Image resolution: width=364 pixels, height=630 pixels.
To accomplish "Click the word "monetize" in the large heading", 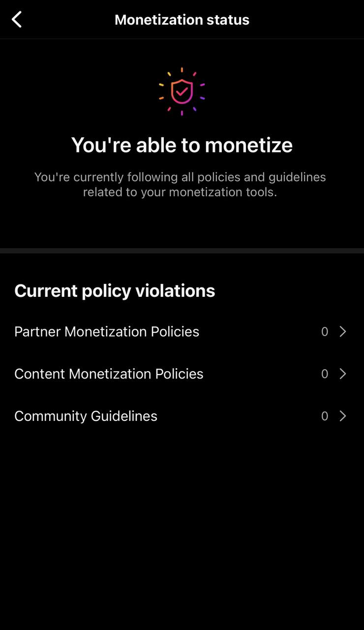I will click(x=248, y=145).
